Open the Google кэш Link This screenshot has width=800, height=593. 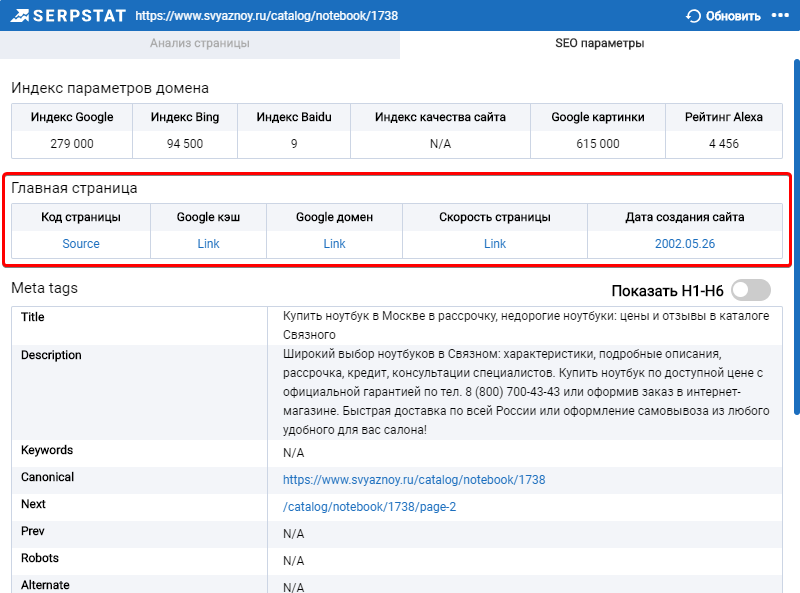[208, 244]
